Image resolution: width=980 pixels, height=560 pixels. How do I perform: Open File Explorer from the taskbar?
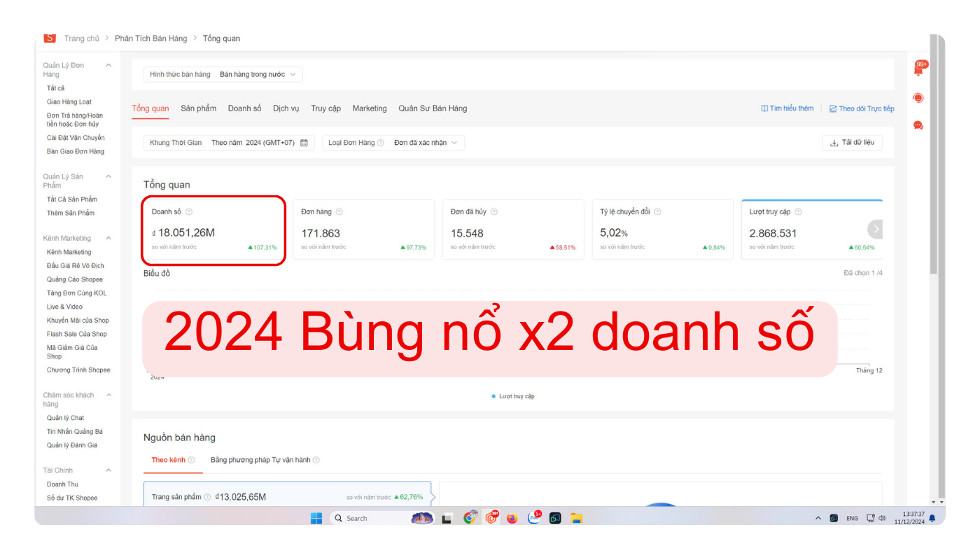pyautogui.click(x=576, y=518)
